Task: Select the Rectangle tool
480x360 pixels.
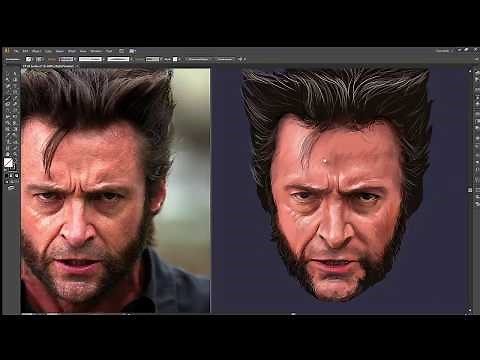Action: (x=15, y=92)
